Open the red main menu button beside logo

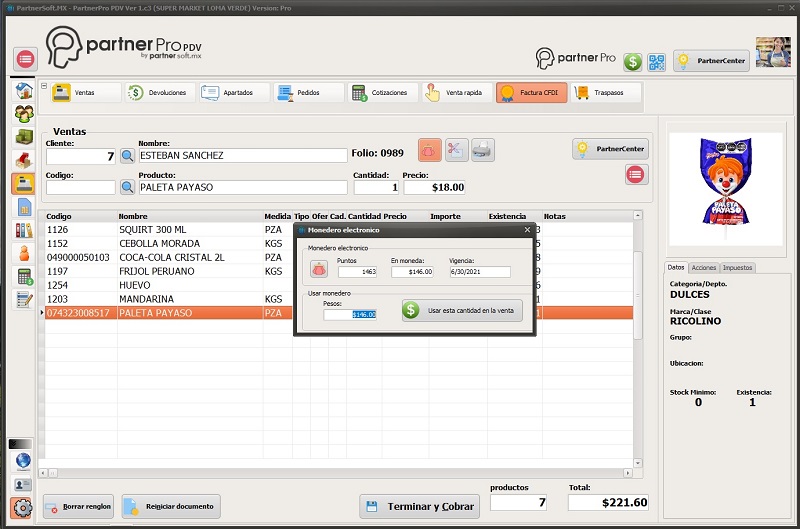25,59
